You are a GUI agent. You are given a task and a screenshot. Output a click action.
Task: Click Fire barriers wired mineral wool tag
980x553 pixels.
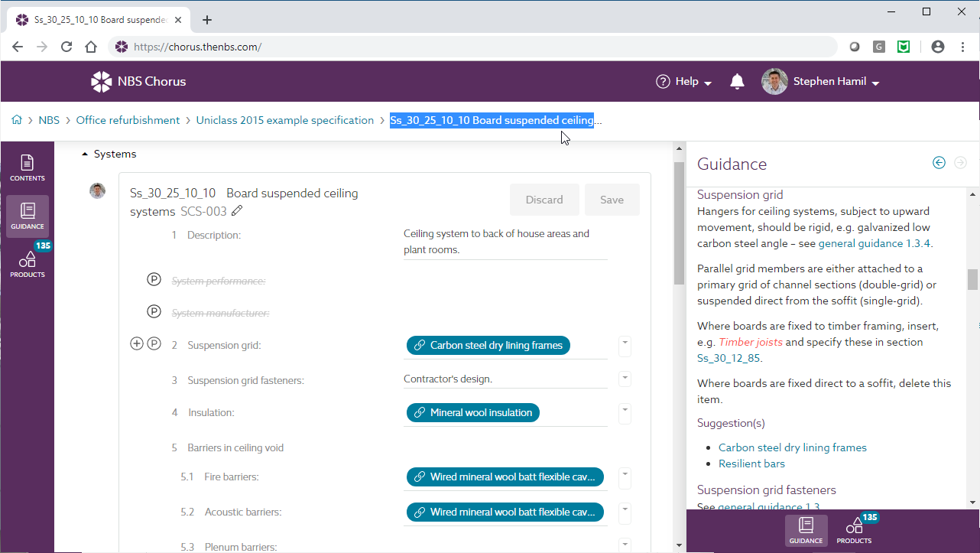(x=505, y=477)
